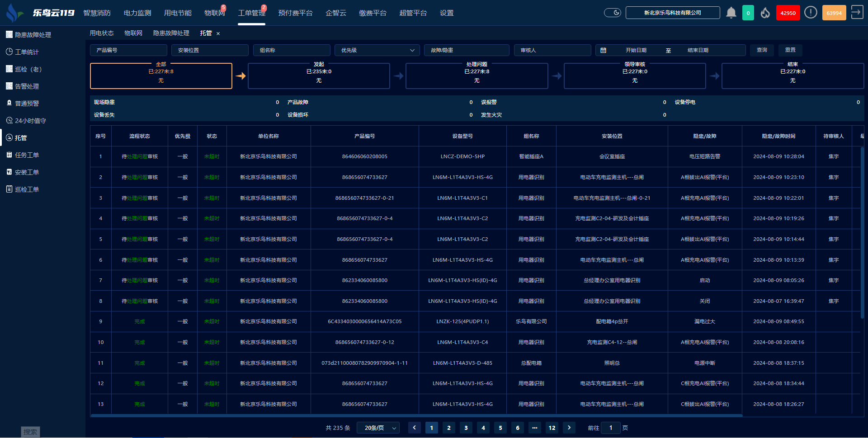This screenshot has width=868, height=438.
Task: Open 24小时值守 in the sidebar
Action: coord(30,121)
